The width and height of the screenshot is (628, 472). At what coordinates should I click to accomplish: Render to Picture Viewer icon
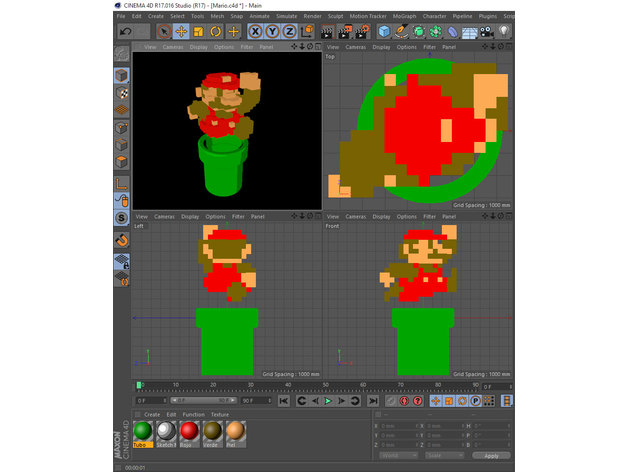tap(345, 32)
